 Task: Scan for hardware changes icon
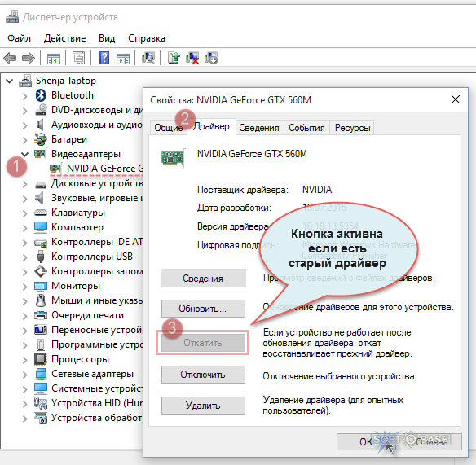pyautogui.click(x=148, y=58)
